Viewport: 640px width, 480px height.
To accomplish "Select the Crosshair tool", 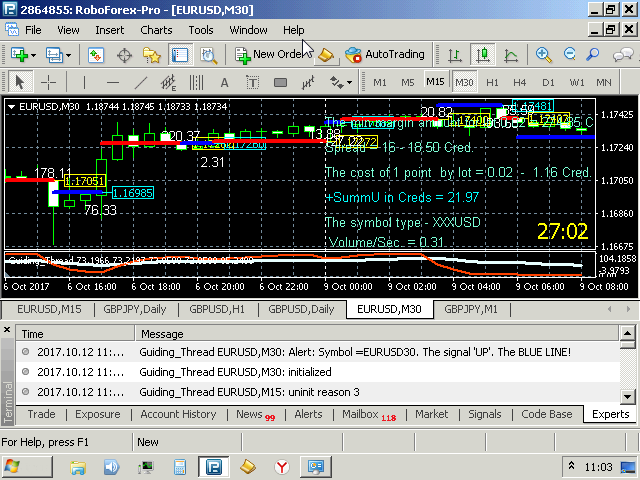I will 48,82.
